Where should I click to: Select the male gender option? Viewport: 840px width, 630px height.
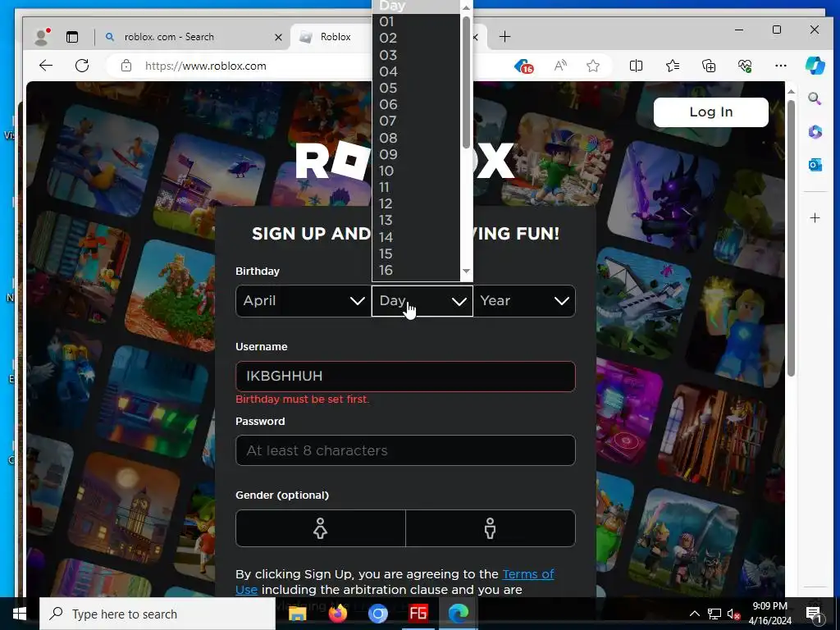491,528
